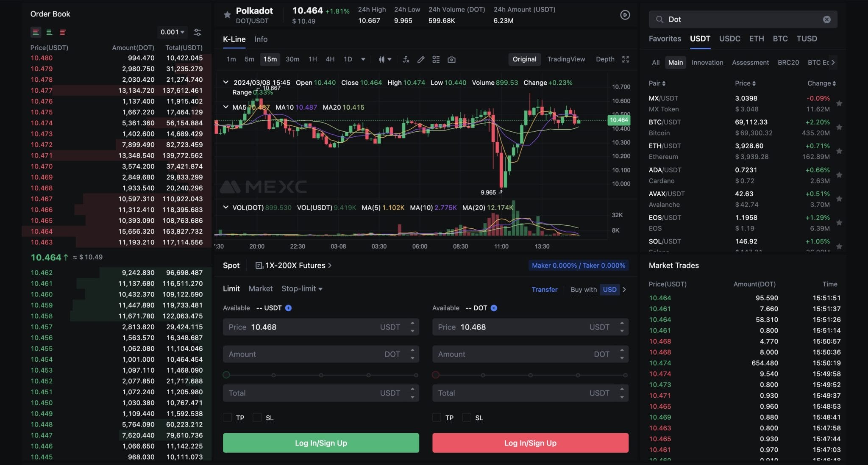Favorite the DOT/USDT pair with the star
Screen dimensions: 868x465
pyautogui.click(x=227, y=15)
